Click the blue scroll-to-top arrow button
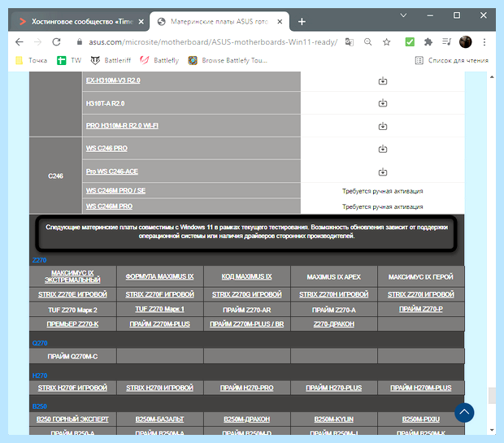Screen dimensions: 504x443 (x=464, y=412)
